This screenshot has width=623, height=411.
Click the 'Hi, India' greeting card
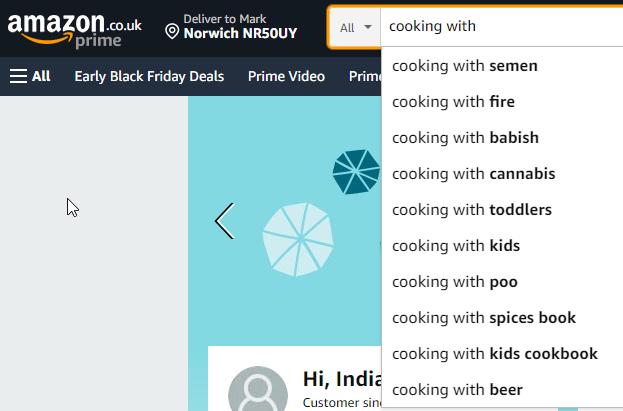click(340, 380)
